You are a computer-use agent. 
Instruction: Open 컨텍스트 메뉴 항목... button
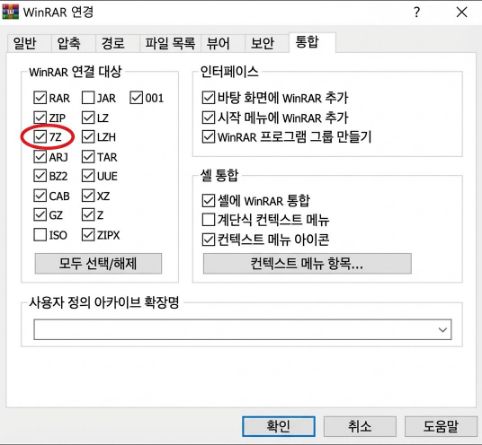(x=307, y=264)
